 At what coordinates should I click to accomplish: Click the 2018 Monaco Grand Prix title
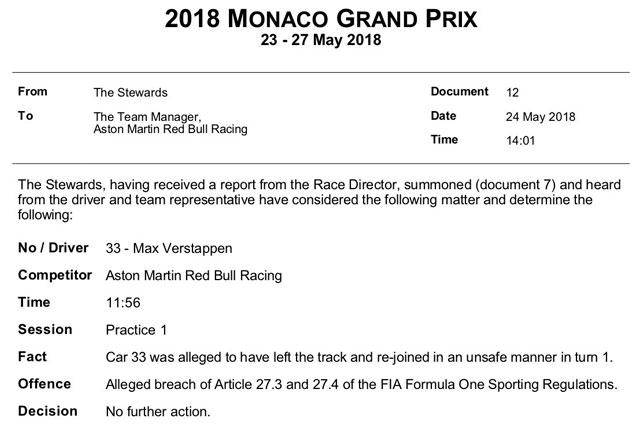click(x=321, y=18)
